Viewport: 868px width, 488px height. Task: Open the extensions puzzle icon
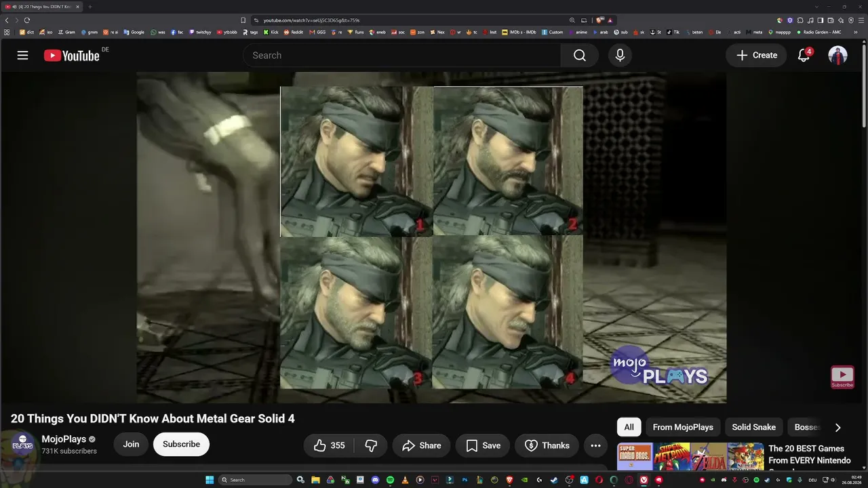pos(800,20)
